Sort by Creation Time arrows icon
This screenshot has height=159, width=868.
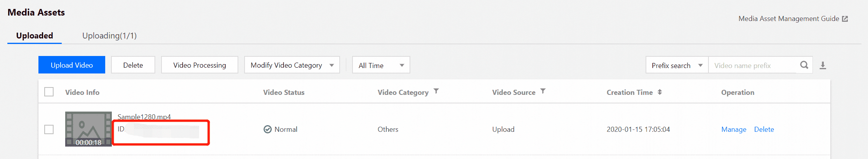(x=660, y=92)
